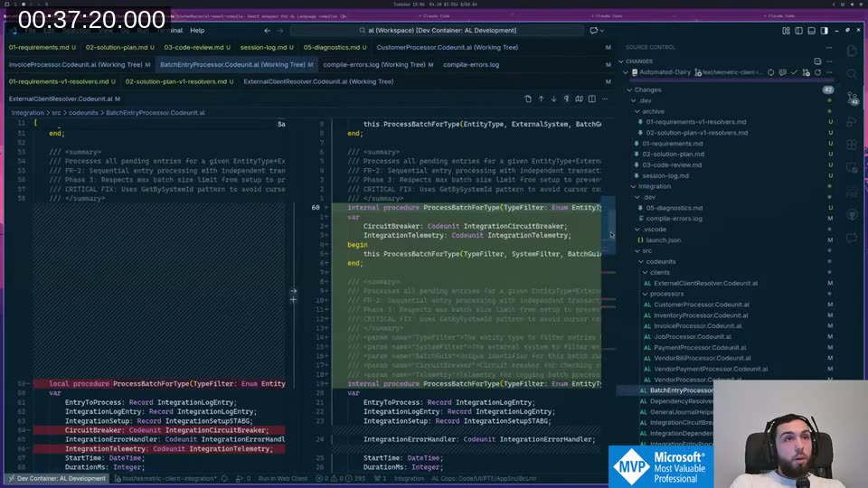The width and height of the screenshot is (868, 488).
Task: Click the Go Back arrow in title bar
Action: pyautogui.click(x=268, y=31)
